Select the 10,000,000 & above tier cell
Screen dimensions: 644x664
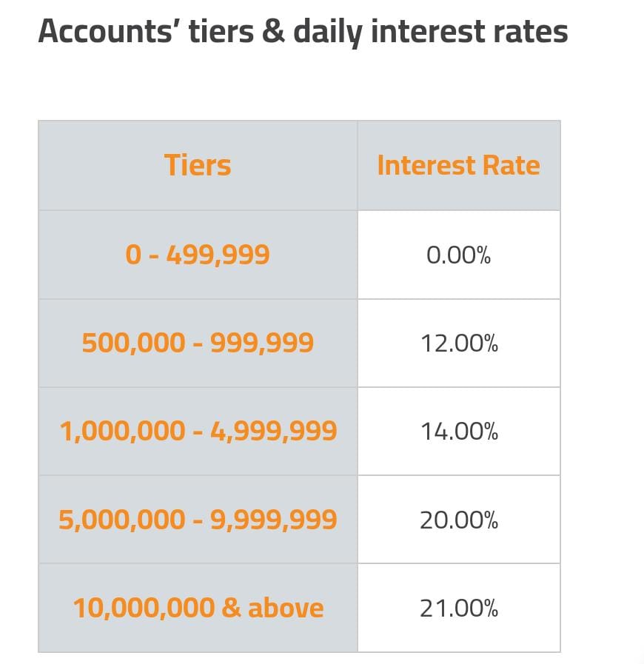(x=198, y=608)
